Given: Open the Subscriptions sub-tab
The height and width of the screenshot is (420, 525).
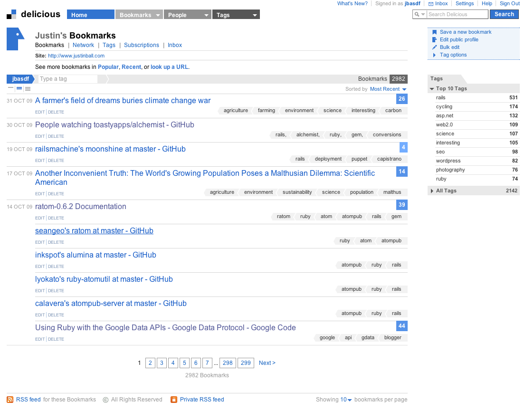Looking at the screenshot, I should click(142, 45).
